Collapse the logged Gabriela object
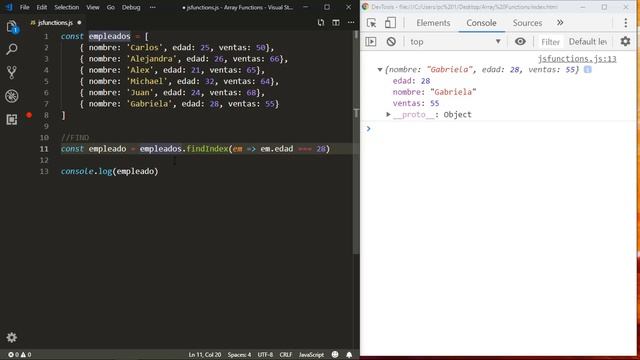Viewport: 640px width, 360px height. tap(380, 70)
